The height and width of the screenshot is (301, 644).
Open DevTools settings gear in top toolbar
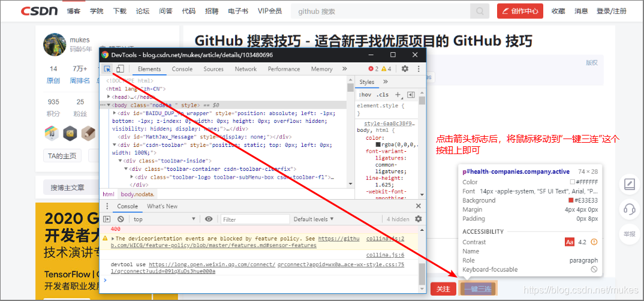[405, 69]
